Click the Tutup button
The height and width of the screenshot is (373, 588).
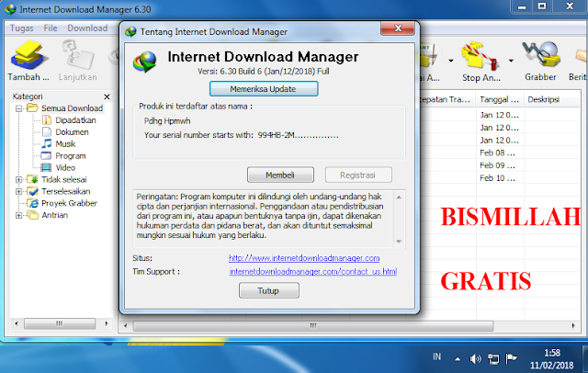[x=269, y=290]
